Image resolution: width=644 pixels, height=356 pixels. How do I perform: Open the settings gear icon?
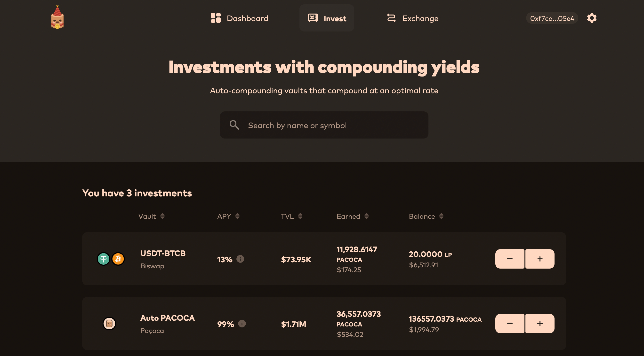592,18
